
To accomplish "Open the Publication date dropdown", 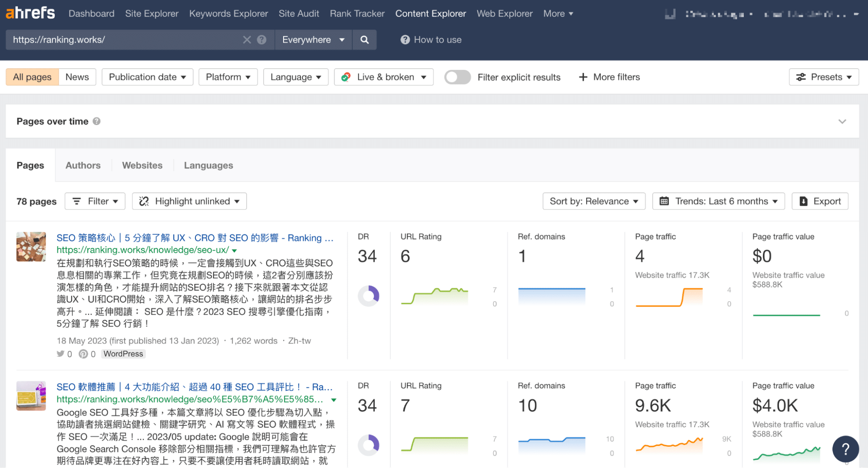I will (147, 77).
